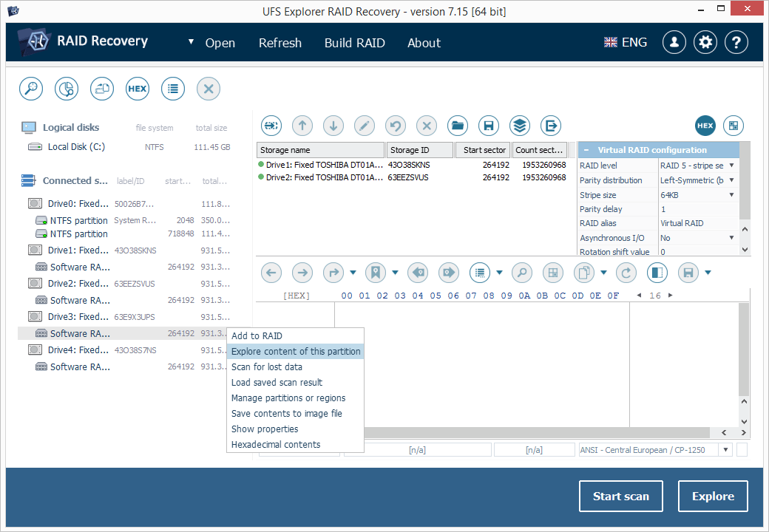
Task: Click the edit pencil icon in RAID toolbar
Action: tap(365, 126)
